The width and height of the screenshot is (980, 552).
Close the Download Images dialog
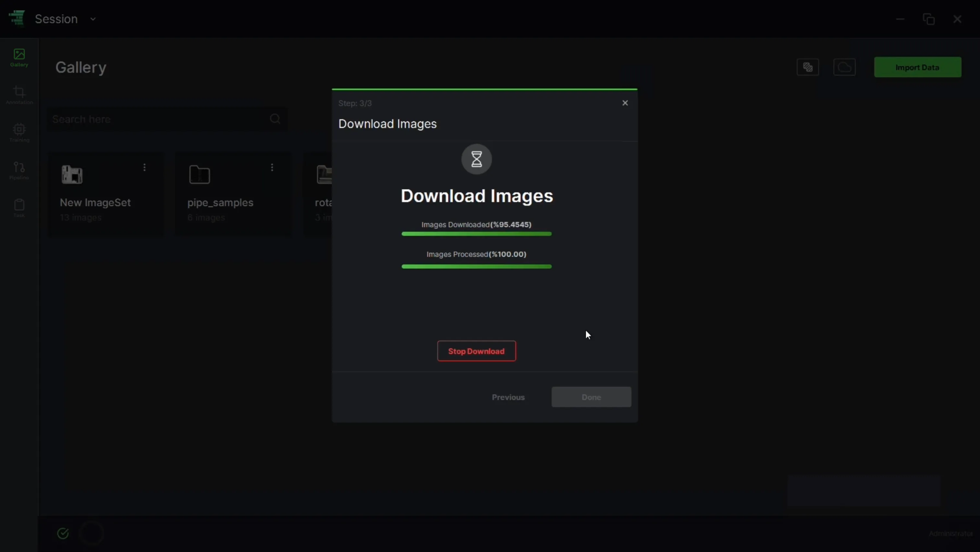[x=625, y=103]
